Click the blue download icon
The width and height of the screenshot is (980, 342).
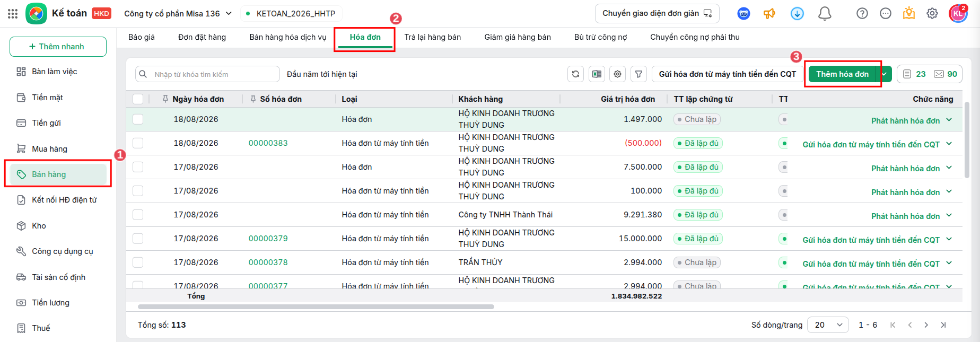[x=797, y=14]
